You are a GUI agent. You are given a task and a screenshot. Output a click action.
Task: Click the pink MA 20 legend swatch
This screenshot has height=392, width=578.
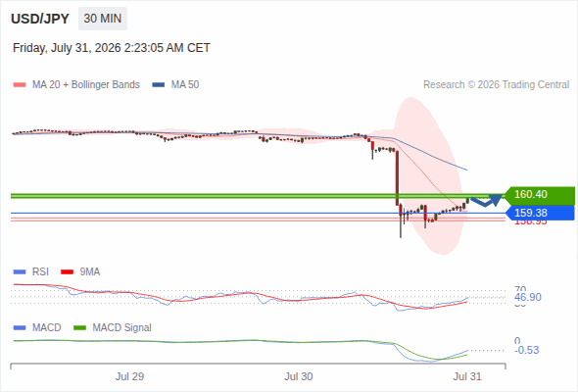tap(20, 85)
